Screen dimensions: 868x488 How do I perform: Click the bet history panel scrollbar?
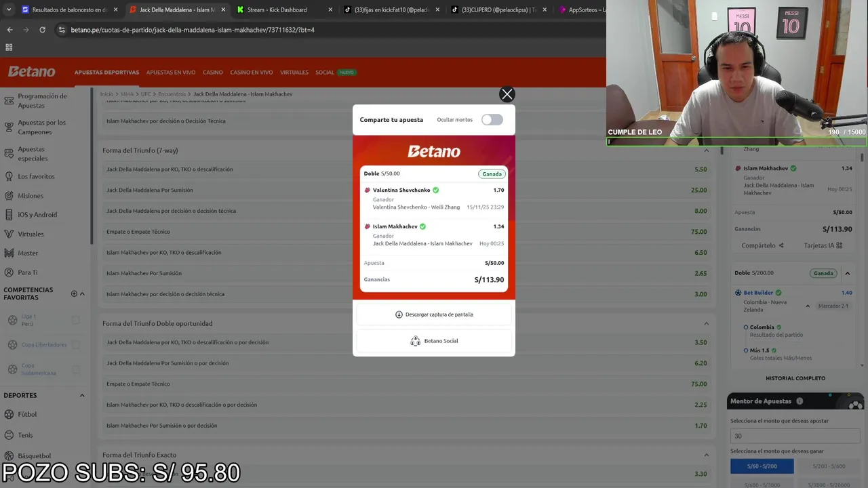862,157
